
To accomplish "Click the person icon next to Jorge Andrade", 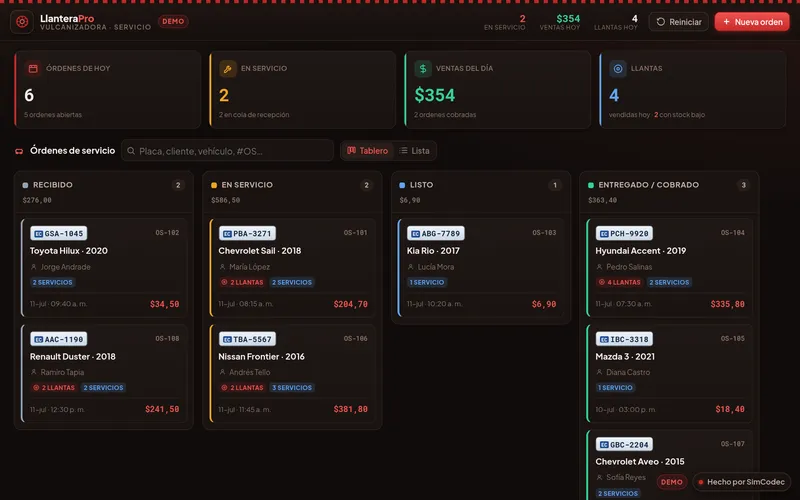I will (34, 267).
